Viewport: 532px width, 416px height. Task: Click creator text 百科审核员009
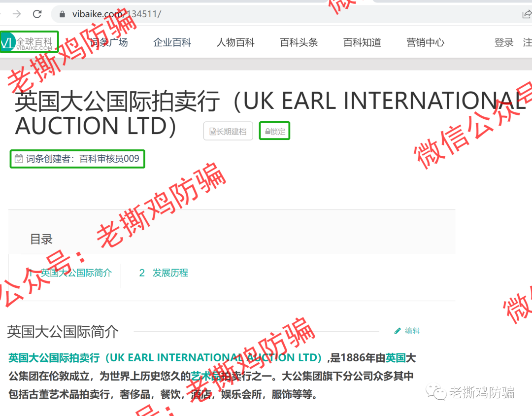coord(109,159)
